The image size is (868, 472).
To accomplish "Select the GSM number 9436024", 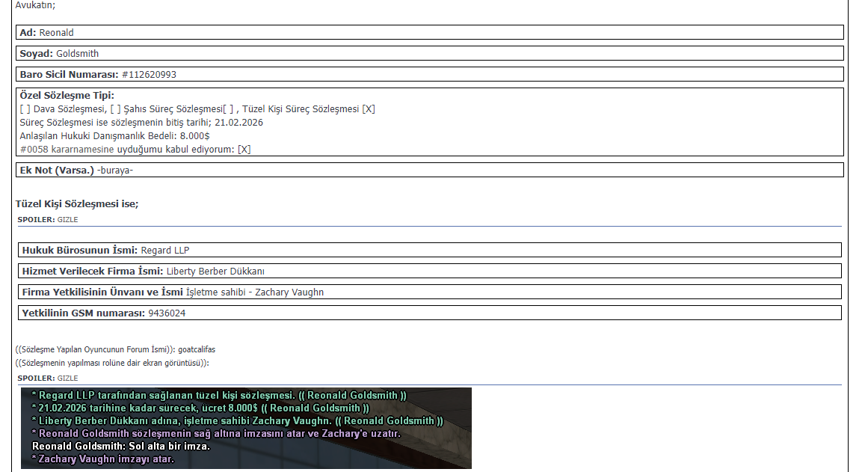I will (167, 313).
